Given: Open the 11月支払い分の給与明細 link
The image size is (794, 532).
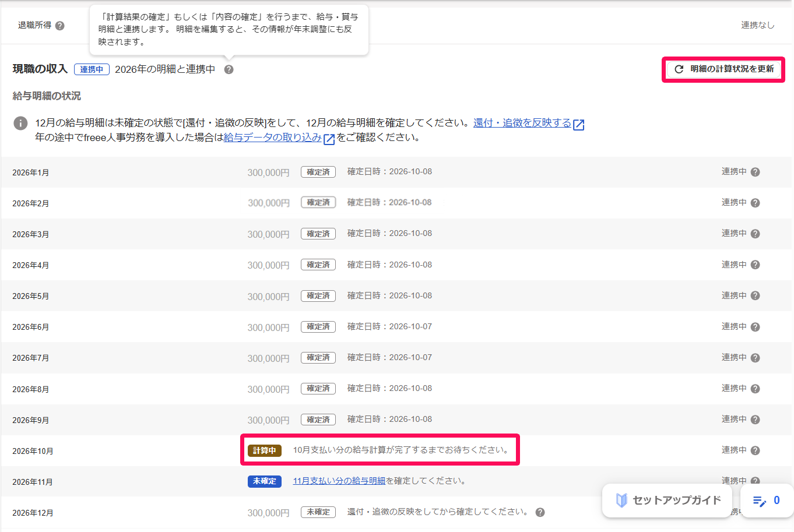Looking at the screenshot, I should click(339, 481).
